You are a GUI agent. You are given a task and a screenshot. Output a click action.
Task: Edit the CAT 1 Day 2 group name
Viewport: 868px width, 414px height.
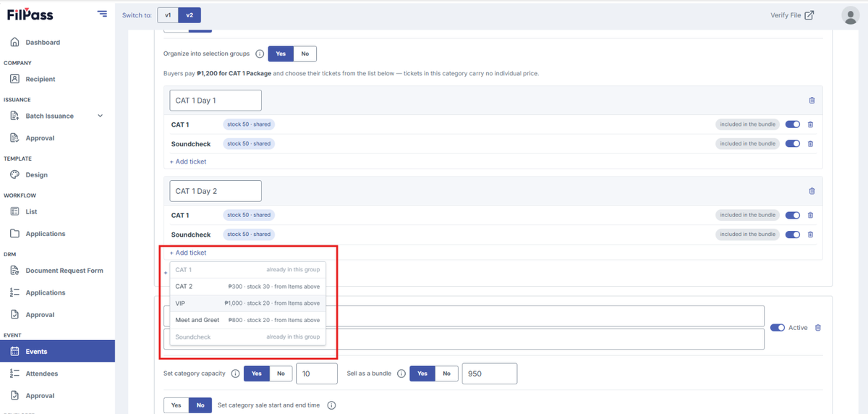pos(216,191)
